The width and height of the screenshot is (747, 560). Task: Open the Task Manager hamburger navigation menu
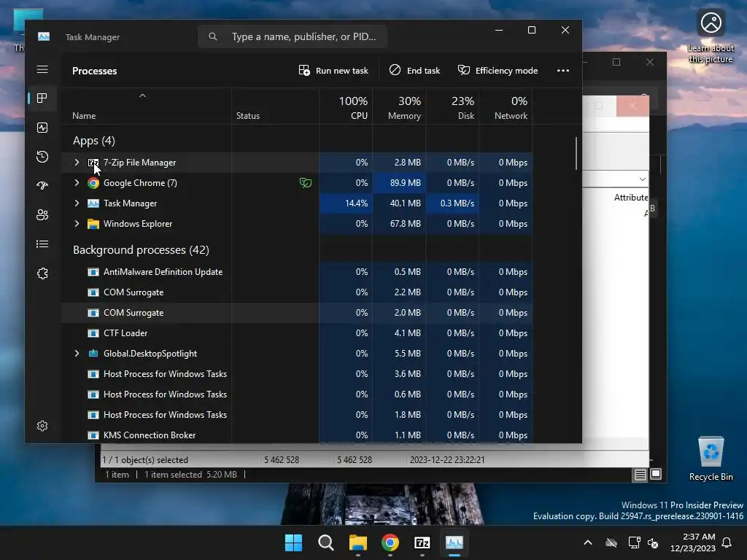42,69
